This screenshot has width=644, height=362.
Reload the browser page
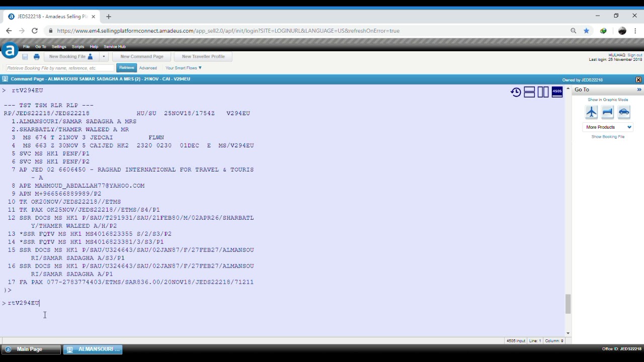tap(35, 31)
